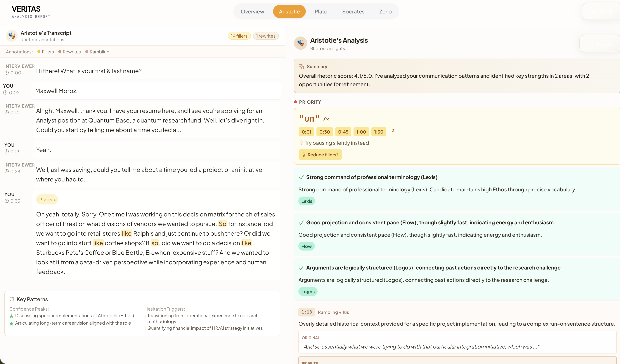The image size is (620, 364).
Task: Click the checkmark icon beside the Logos strength
Action: (x=301, y=268)
